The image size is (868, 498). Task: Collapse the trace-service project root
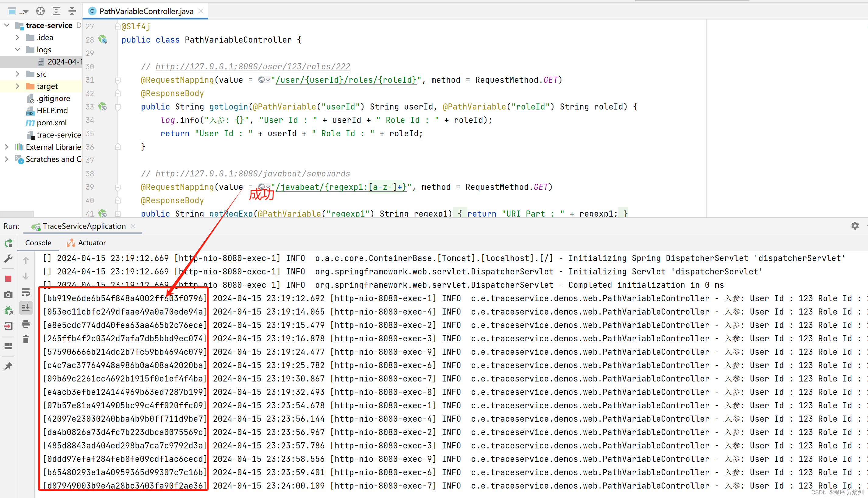click(x=6, y=25)
